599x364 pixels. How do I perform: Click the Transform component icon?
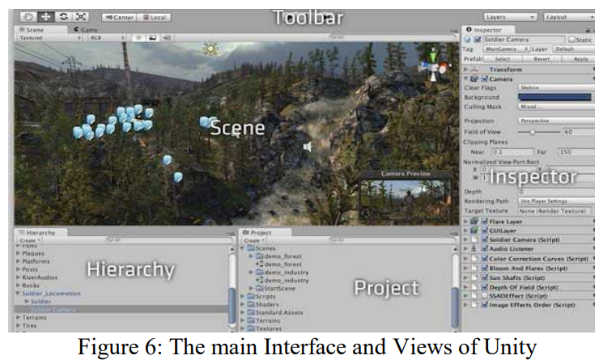[474, 70]
